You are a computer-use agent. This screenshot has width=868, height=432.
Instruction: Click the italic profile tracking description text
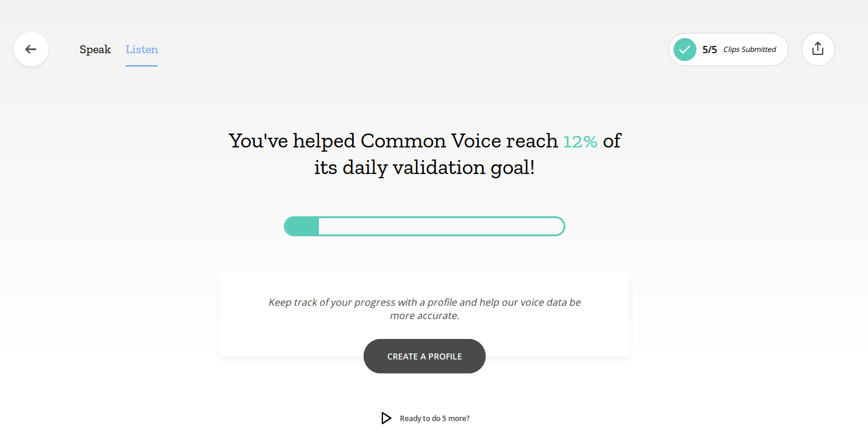[x=424, y=308]
